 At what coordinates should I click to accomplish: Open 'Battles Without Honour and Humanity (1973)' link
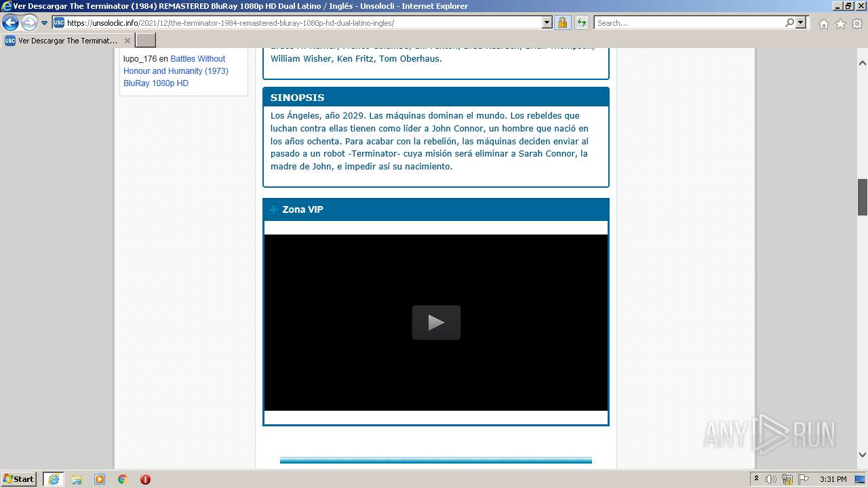(176, 71)
